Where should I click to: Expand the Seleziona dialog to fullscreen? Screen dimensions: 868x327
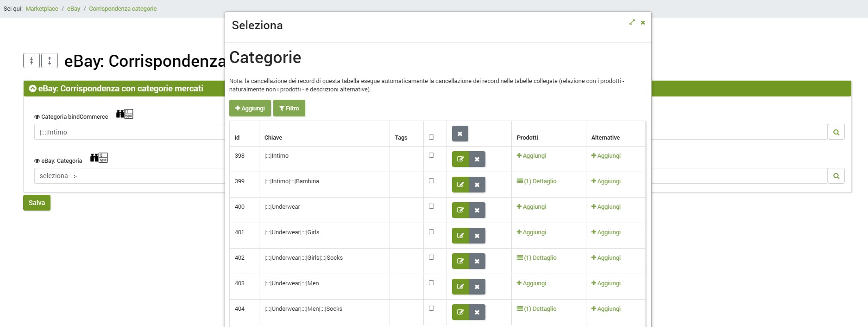[632, 22]
